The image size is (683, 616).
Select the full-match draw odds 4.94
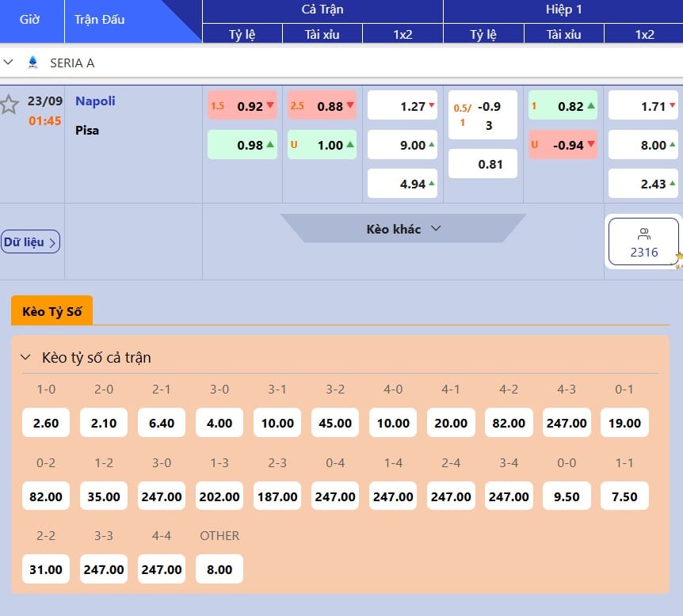pyautogui.click(x=403, y=184)
